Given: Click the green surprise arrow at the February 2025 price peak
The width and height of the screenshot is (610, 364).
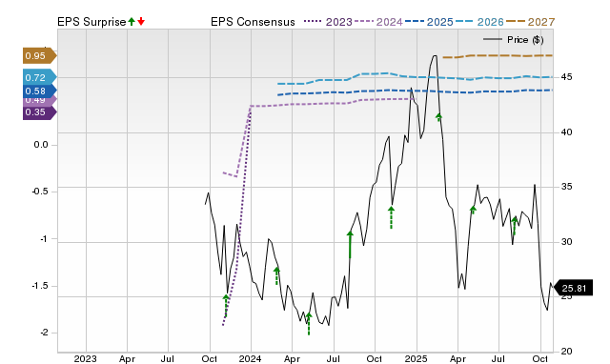Looking at the screenshot, I should click(x=438, y=117).
